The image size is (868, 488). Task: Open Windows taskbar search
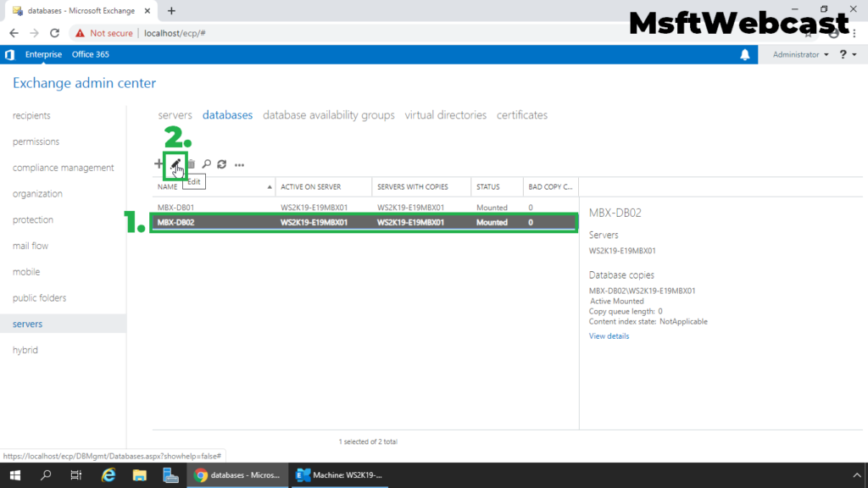click(x=46, y=475)
